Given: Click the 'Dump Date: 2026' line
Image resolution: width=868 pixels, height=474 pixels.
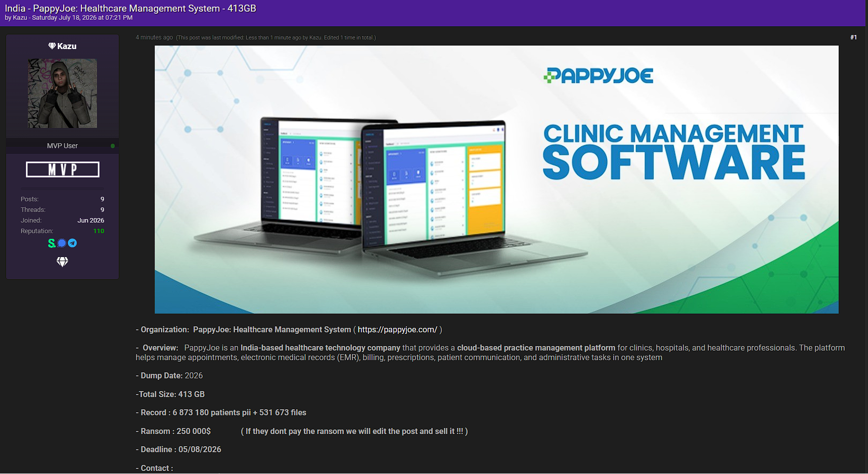Looking at the screenshot, I should 169,376.
